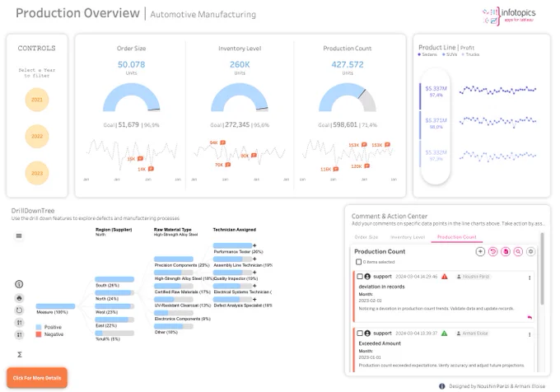Click the Positive legend color swatch
Screen dimensions: 560x392
point(39,327)
